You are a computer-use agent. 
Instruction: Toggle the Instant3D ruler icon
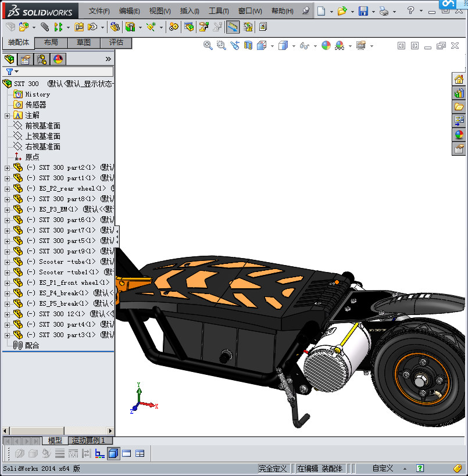[x=233, y=27]
